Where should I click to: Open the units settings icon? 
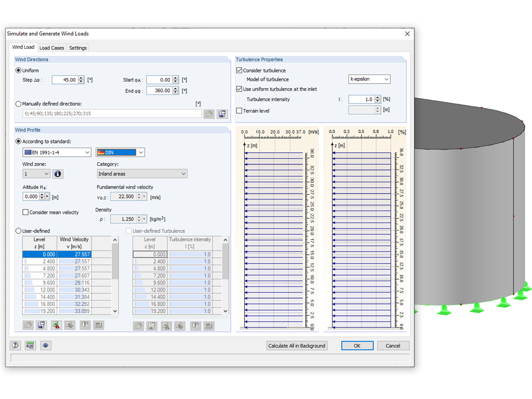pos(30,345)
